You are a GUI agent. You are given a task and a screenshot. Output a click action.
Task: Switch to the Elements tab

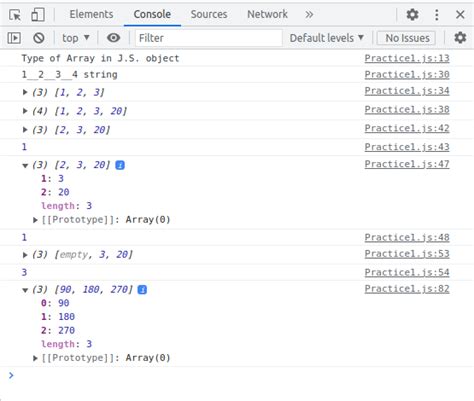(x=91, y=14)
